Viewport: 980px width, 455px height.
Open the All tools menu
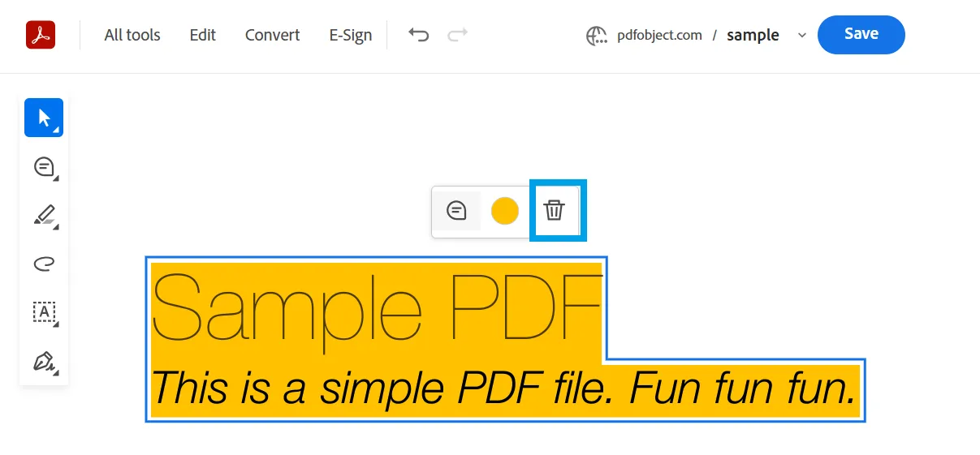click(x=132, y=35)
